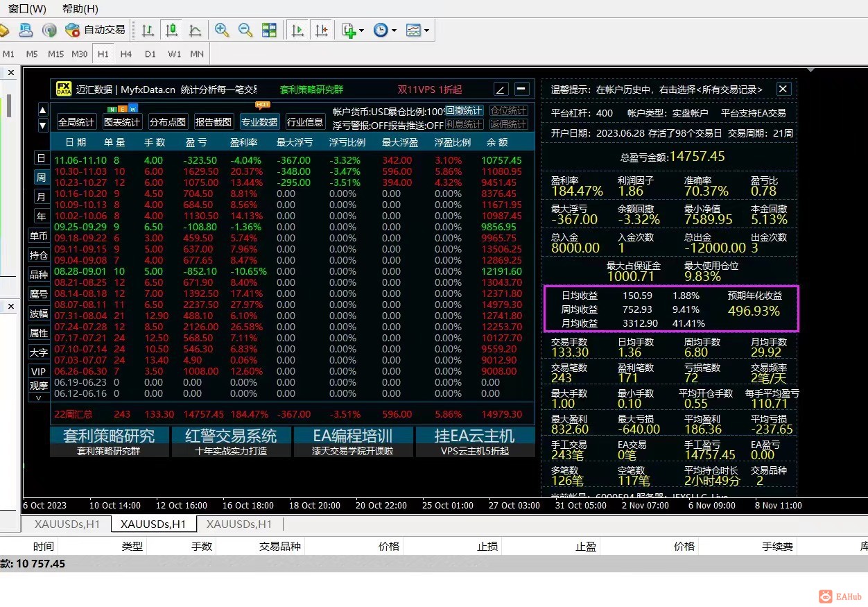The image size is (868, 607).
Task: Switch to 月 monthly side tab
Action: pos(41,197)
